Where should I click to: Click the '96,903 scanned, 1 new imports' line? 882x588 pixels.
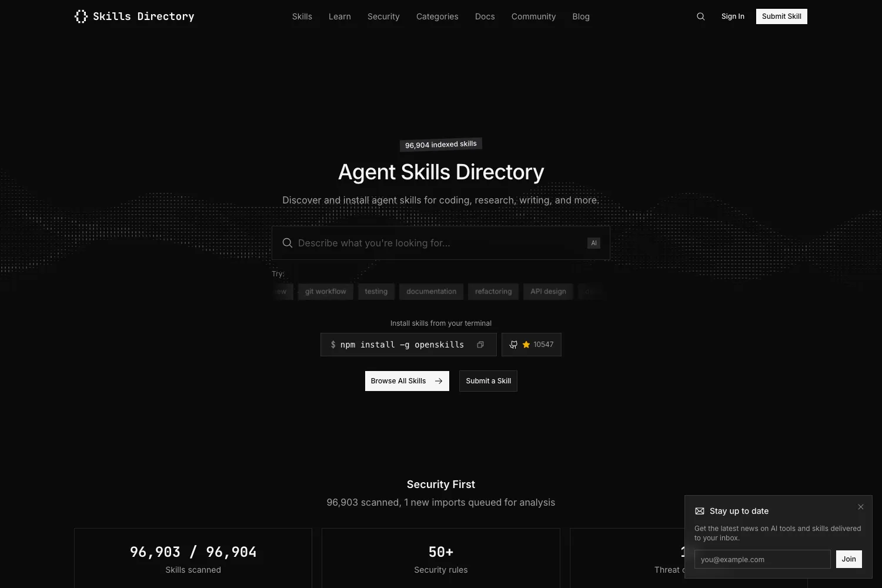click(441, 503)
